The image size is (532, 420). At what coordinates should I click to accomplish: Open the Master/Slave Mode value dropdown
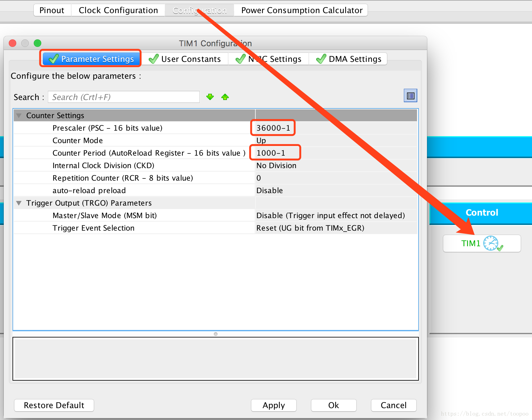coord(336,215)
